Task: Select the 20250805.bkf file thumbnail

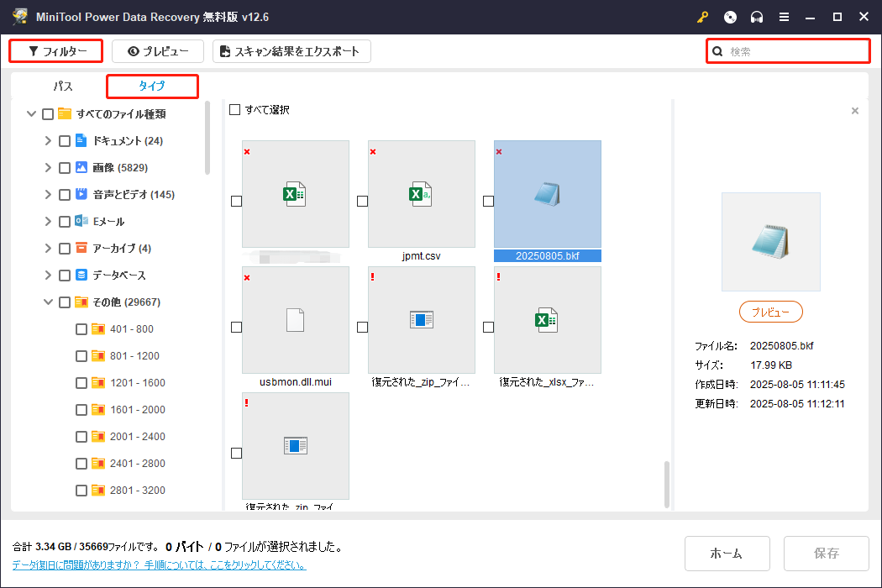Action: (548, 194)
